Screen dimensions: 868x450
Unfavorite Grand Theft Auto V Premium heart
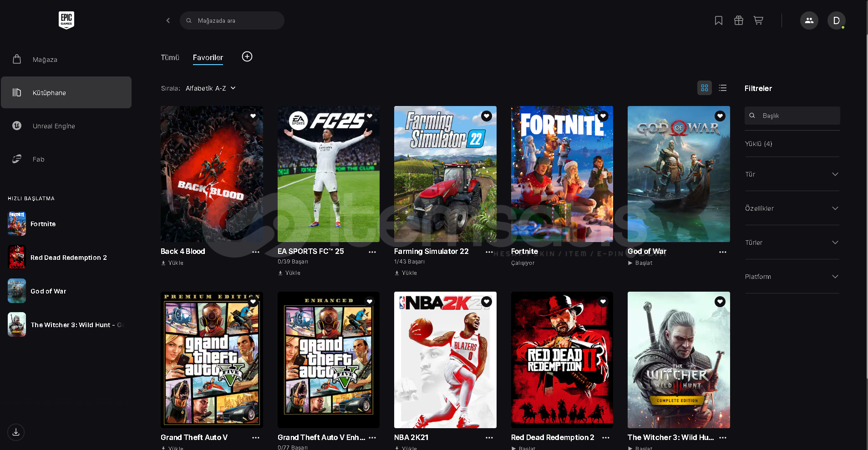tap(253, 302)
